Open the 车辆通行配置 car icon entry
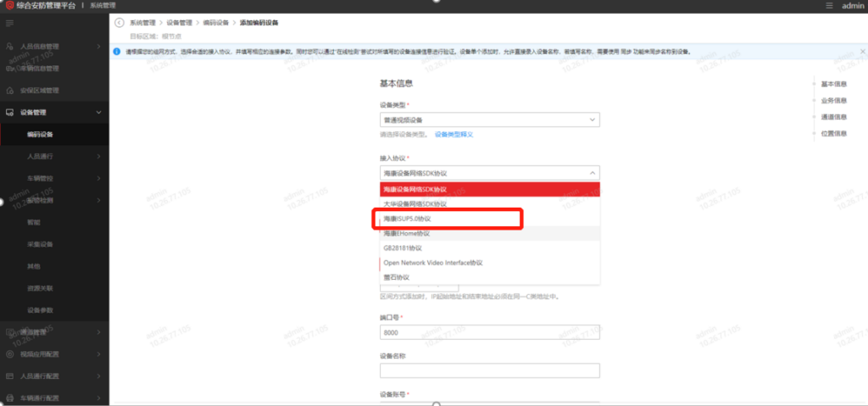Image resolution: width=868 pixels, height=406 pixels. coord(9,398)
